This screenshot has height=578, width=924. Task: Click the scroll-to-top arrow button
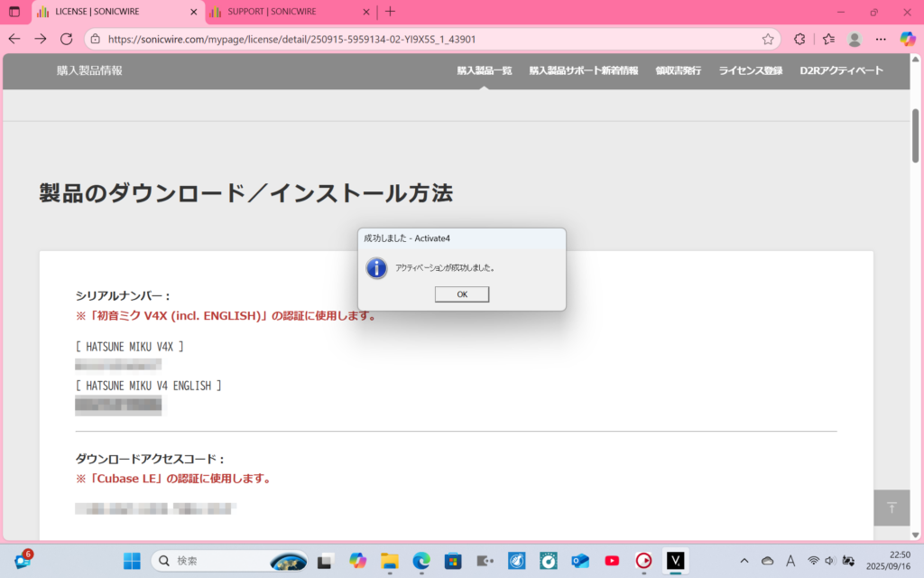892,508
